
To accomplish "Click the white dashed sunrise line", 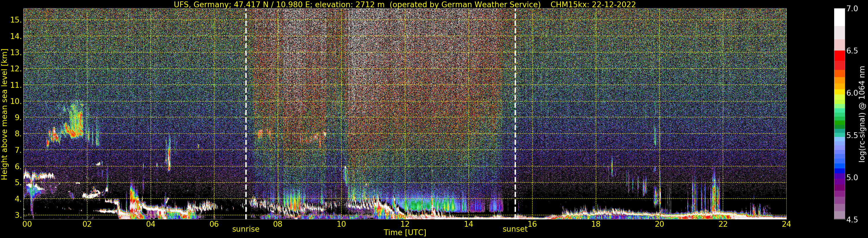I will 246,114.
